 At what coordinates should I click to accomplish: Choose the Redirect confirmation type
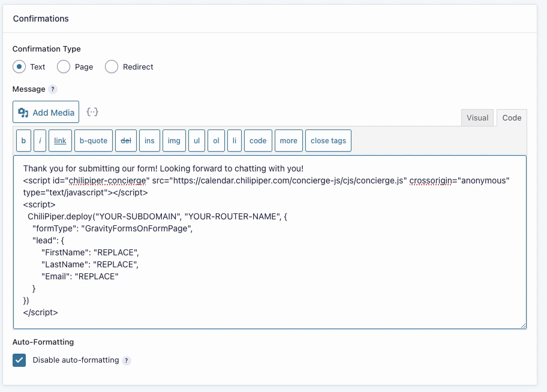tap(112, 67)
